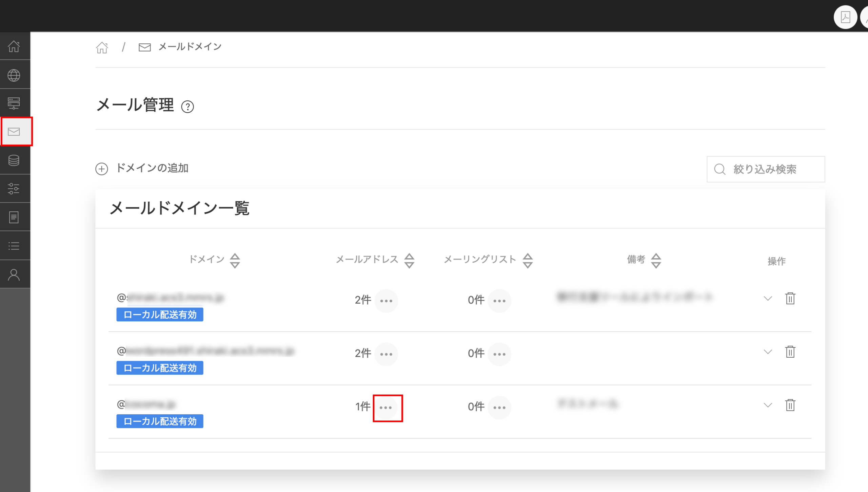Sort by the ドメイン column
868x492 pixels.
tap(235, 261)
